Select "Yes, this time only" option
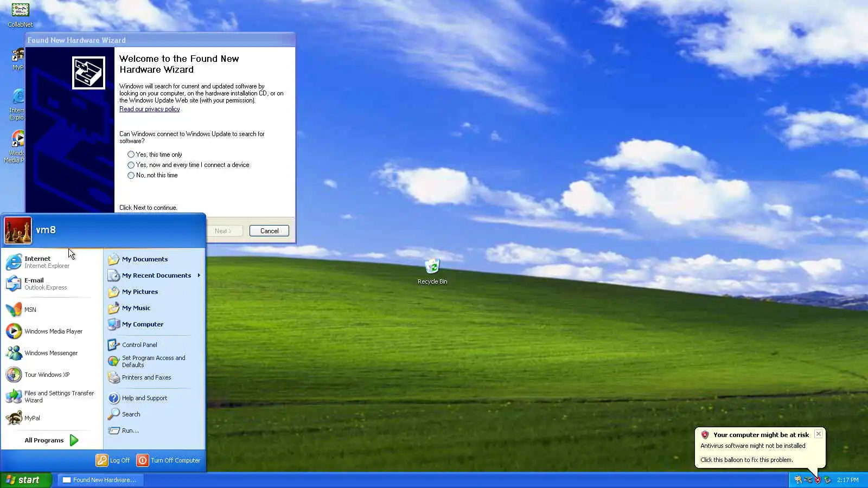This screenshot has height=488, width=868. (x=155, y=155)
